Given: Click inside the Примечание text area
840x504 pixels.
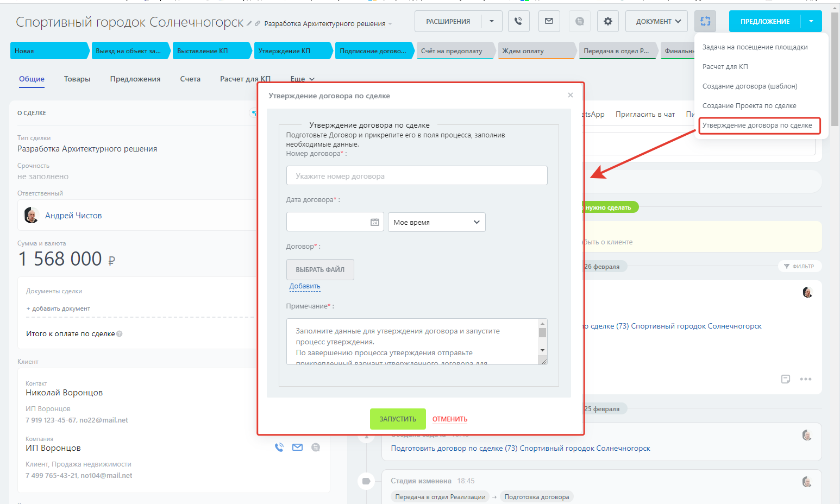Looking at the screenshot, I should pos(412,342).
